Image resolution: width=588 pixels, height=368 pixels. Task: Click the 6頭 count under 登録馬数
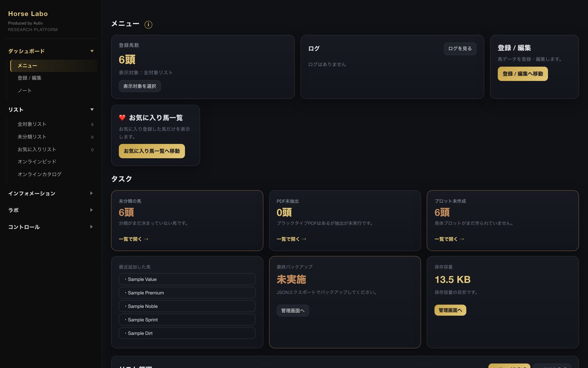pos(127,60)
